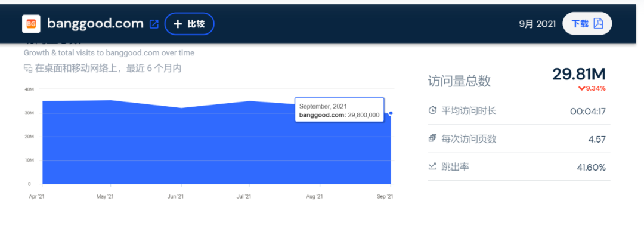Click the bounce chart icon next to 跳出率

[432, 166]
